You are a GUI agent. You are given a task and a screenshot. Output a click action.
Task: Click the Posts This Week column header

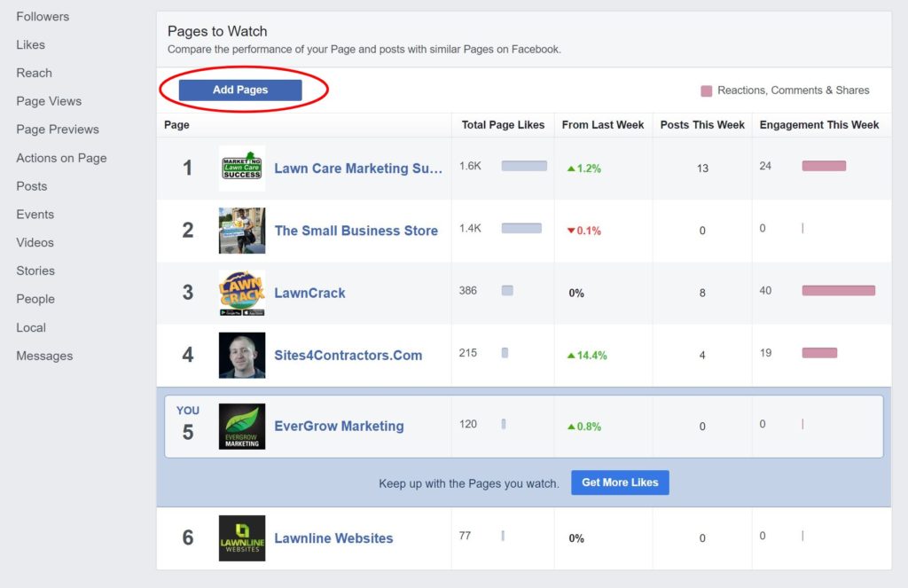tap(702, 125)
